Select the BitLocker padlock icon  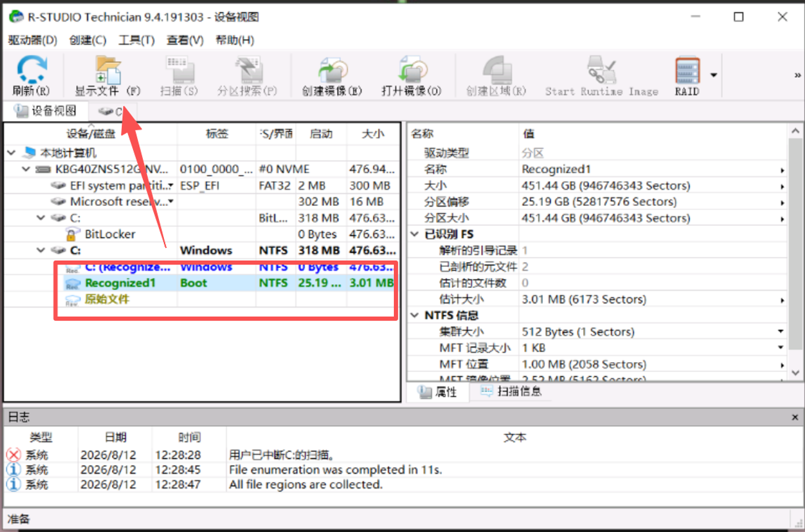[73, 234]
